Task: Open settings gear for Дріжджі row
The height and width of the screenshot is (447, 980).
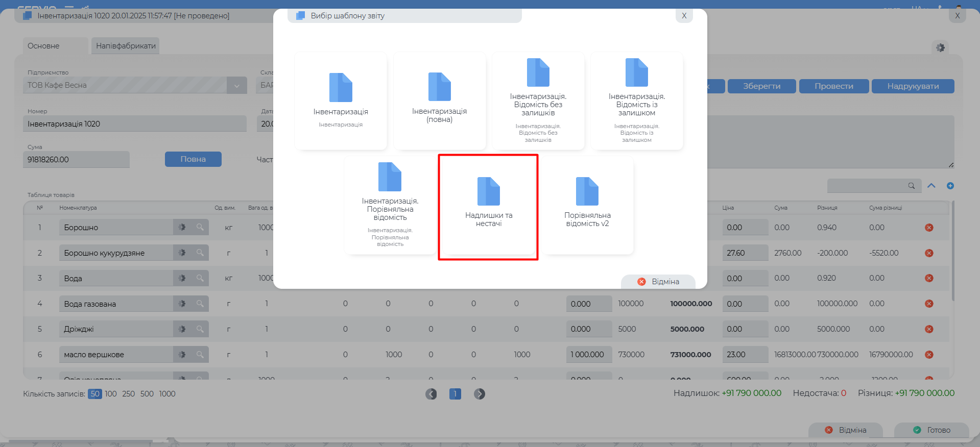Action: (x=182, y=329)
